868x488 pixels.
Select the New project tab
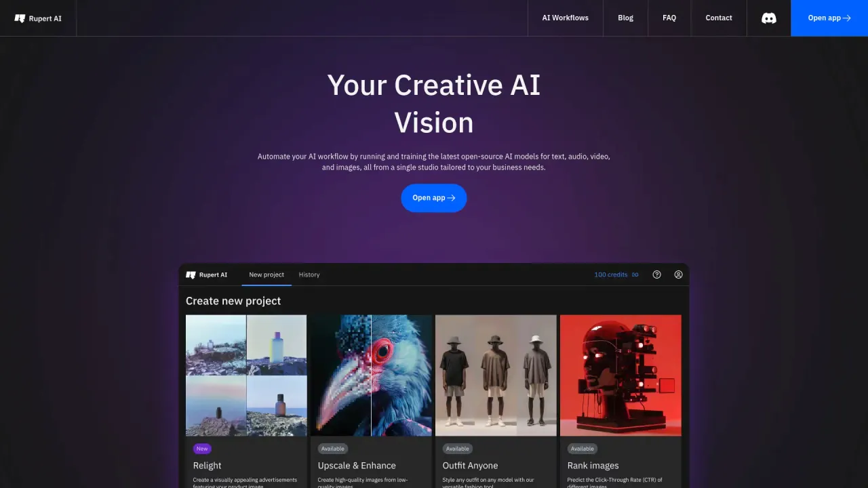[267, 274]
